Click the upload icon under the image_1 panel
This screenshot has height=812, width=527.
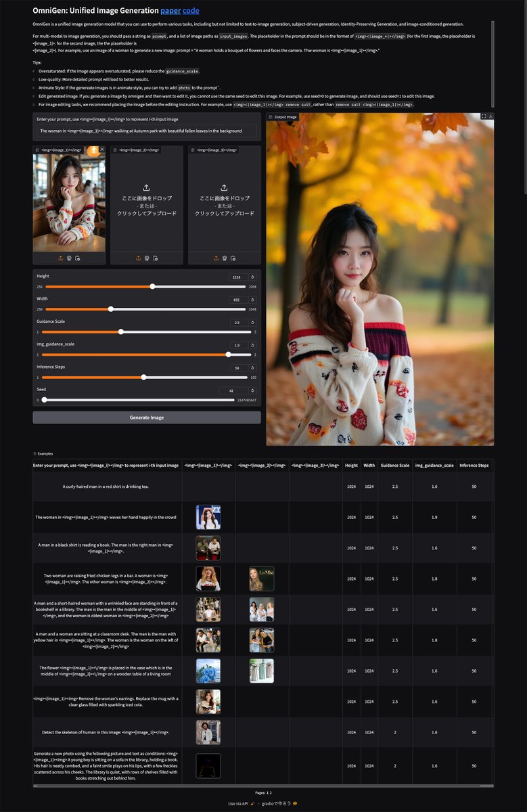coord(61,258)
